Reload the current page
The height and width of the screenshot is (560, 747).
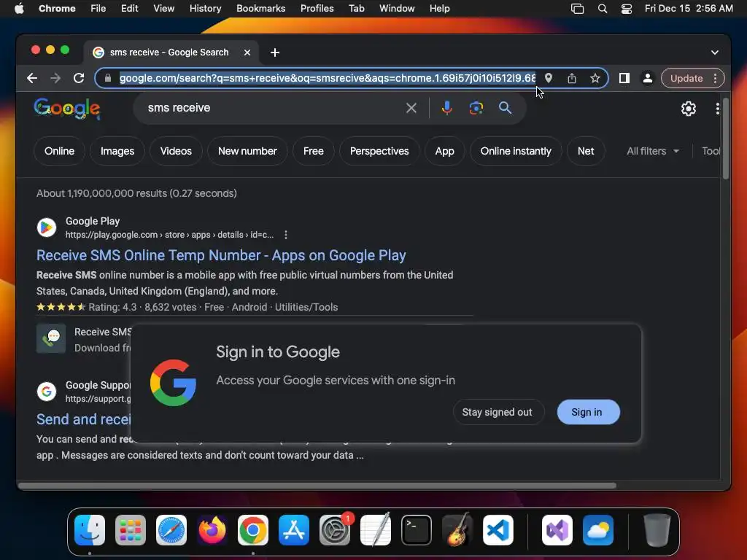click(79, 78)
